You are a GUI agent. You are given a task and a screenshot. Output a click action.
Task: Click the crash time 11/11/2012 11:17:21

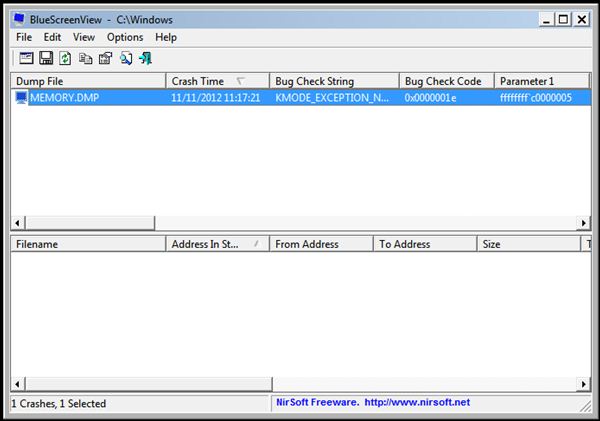(x=215, y=98)
